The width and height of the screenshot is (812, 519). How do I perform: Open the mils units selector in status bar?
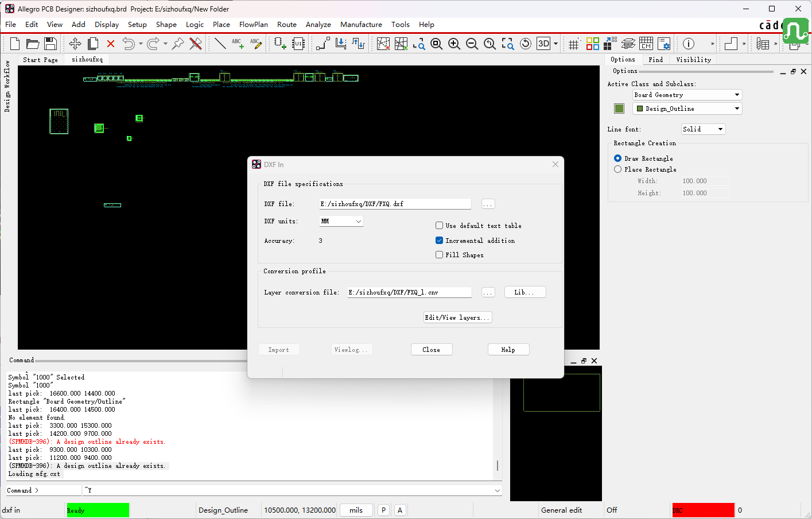coord(356,510)
